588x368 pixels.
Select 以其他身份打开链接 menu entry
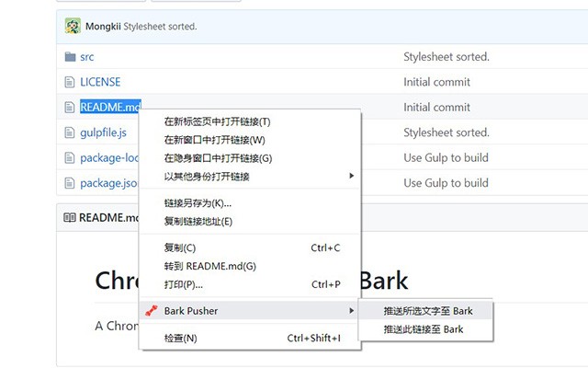[250, 176]
